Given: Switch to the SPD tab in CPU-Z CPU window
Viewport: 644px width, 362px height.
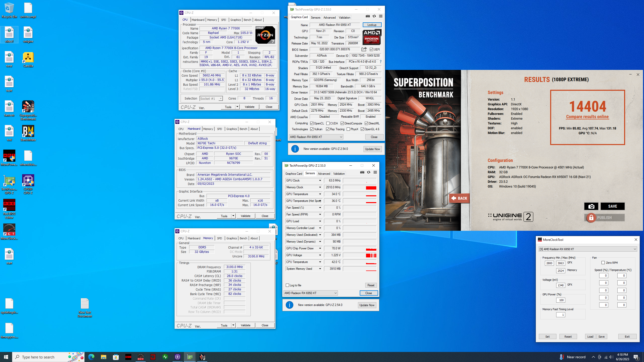Looking at the screenshot, I should coord(223,20).
